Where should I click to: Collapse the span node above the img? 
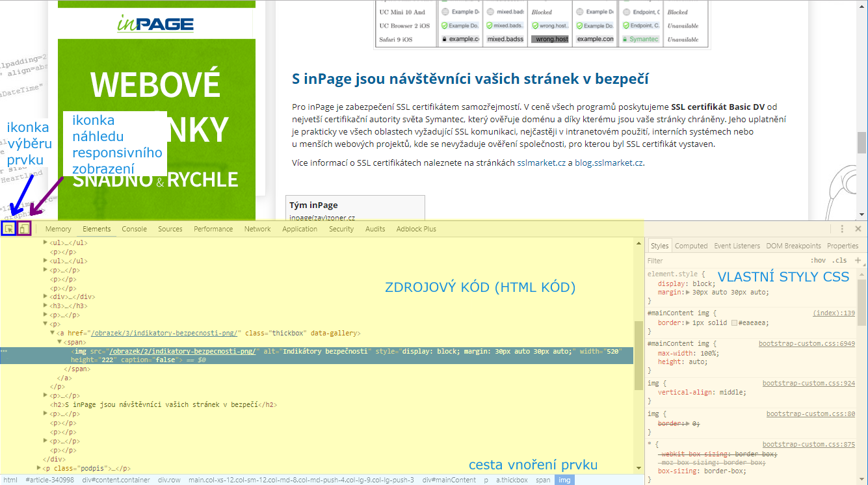click(x=59, y=342)
